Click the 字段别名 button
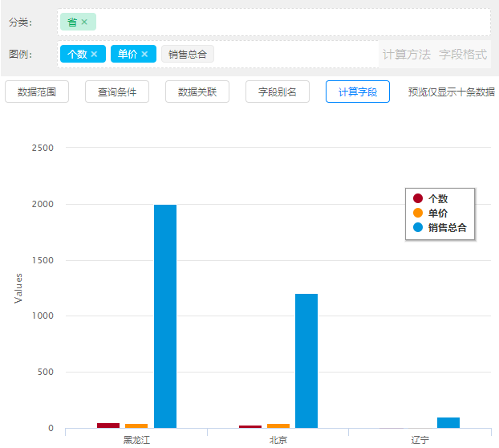Image resolution: width=499 pixels, height=448 pixels. (x=278, y=92)
